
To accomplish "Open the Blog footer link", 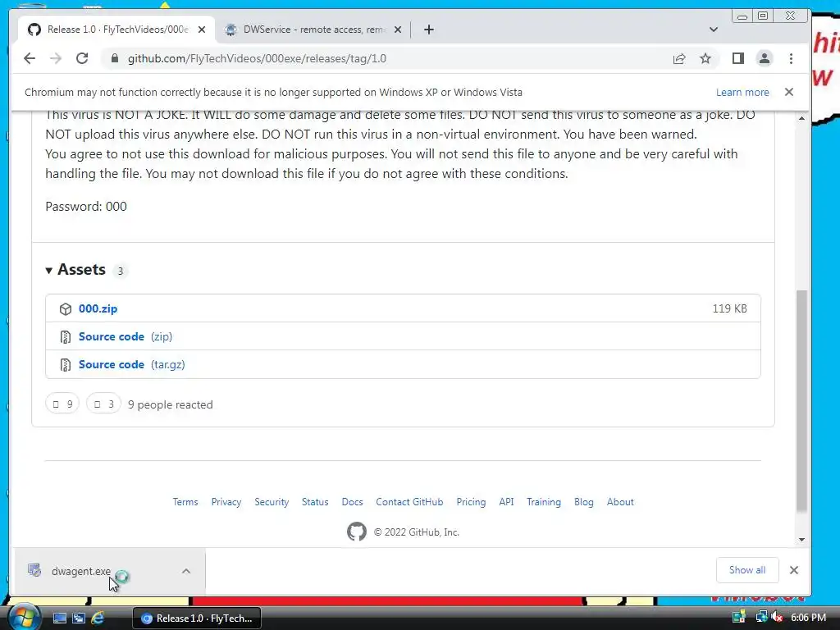I will pos(584,502).
